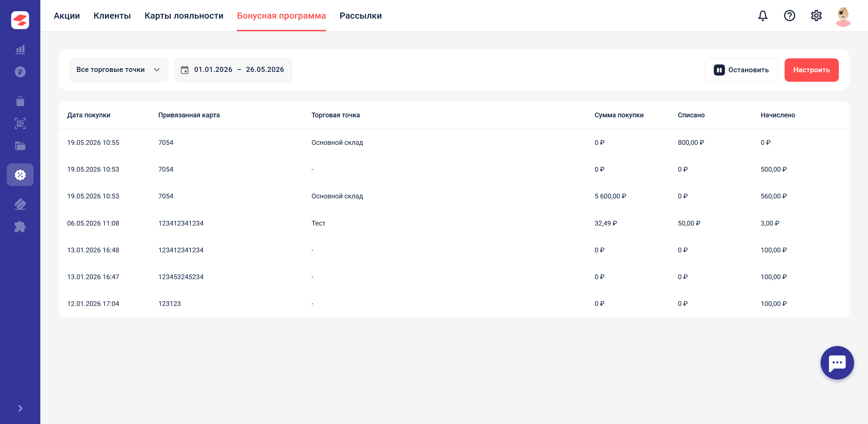Open notifications bell icon
868x424 pixels.
pyautogui.click(x=763, y=16)
